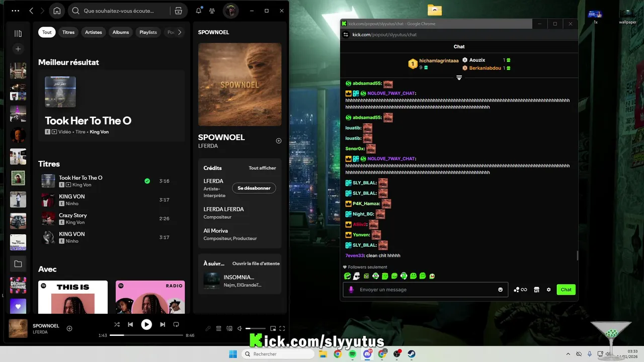The image size is (644, 362).
Task: Open Windows Start menu
Action: [x=233, y=354]
